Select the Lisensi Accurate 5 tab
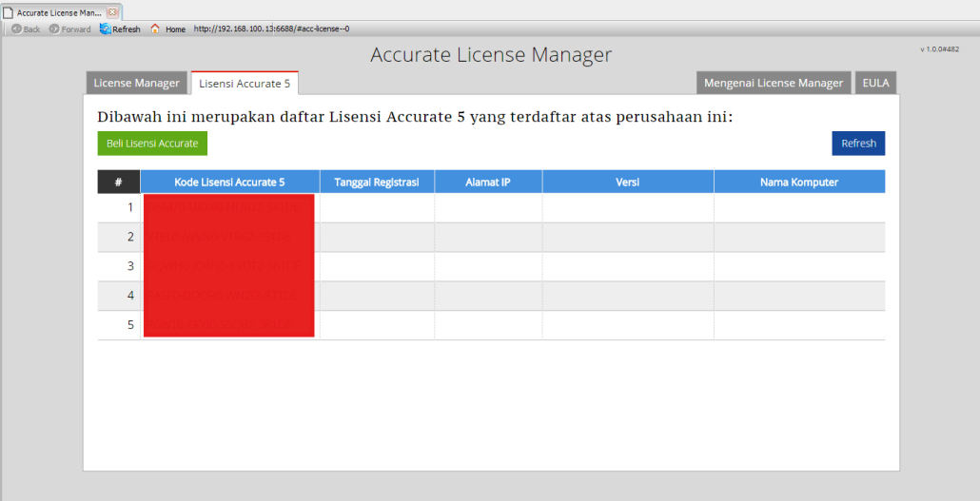 tap(245, 84)
